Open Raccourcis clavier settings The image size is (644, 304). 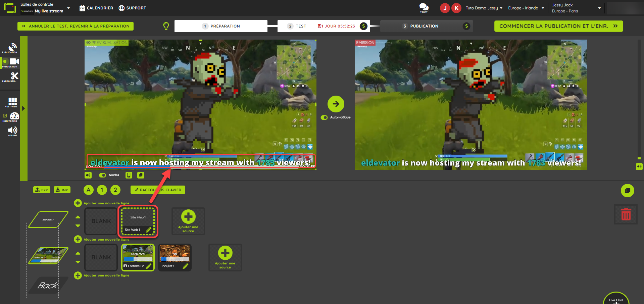158,190
